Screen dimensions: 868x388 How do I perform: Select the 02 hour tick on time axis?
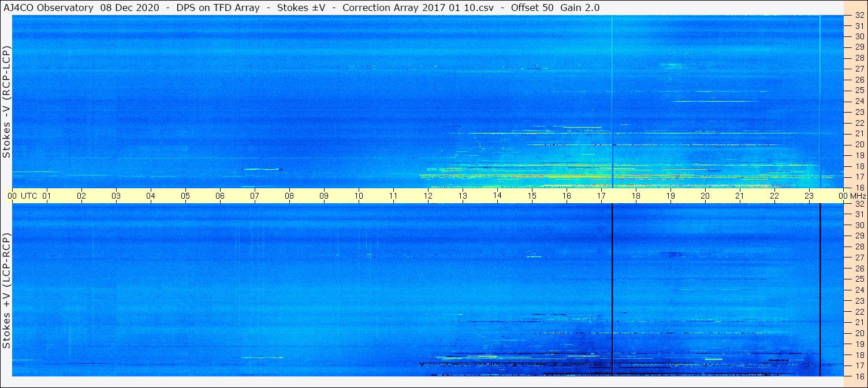point(81,196)
